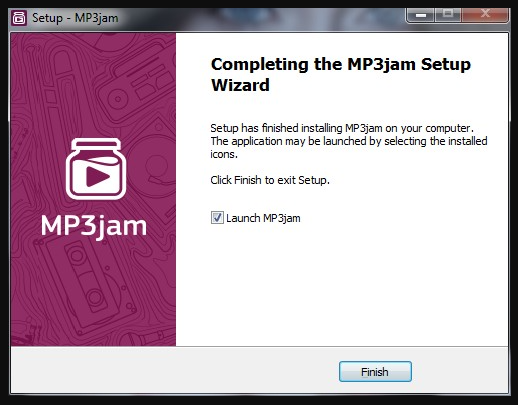Click the white jar logo in the sidebar
518x405 pixels.
coord(96,169)
